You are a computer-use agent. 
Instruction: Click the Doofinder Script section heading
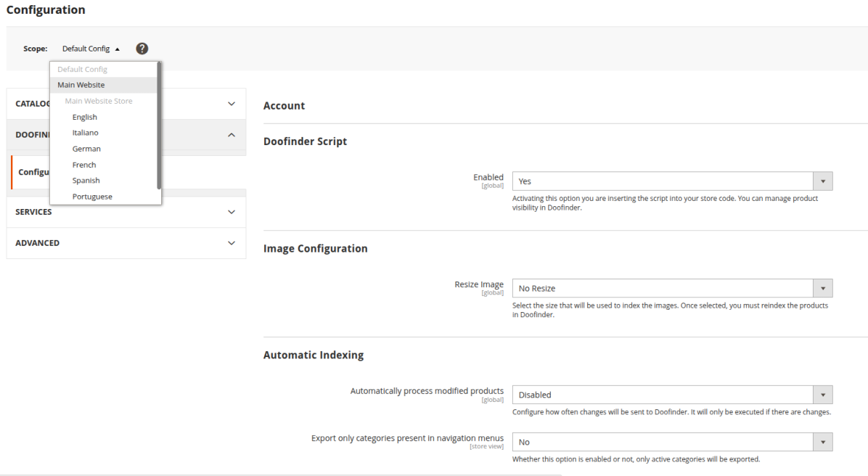305,141
